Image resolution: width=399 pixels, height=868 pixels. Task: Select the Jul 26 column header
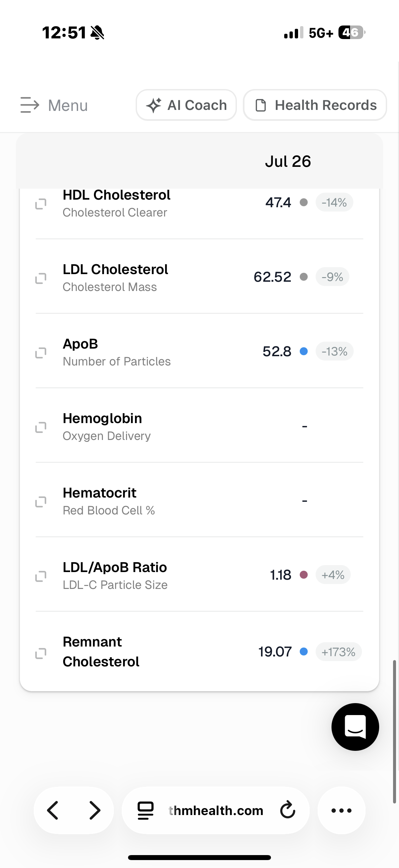[288, 161]
